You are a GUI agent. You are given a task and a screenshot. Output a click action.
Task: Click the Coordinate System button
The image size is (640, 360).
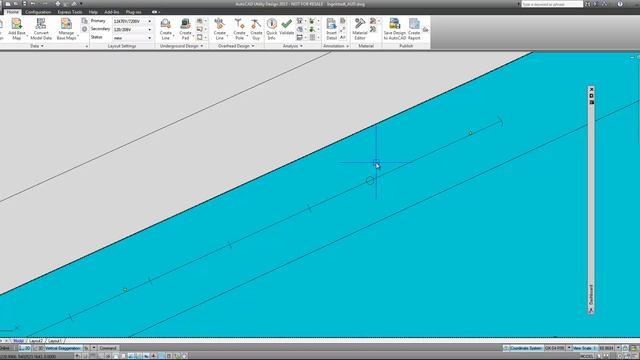(x=523, y=348)
